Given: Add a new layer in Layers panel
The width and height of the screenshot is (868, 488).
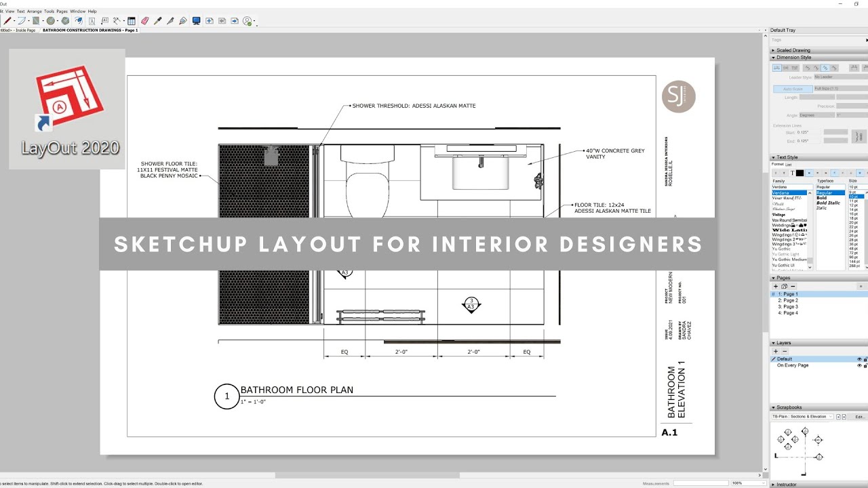Looking at the screenshot, I should click(x=776, y=351).
